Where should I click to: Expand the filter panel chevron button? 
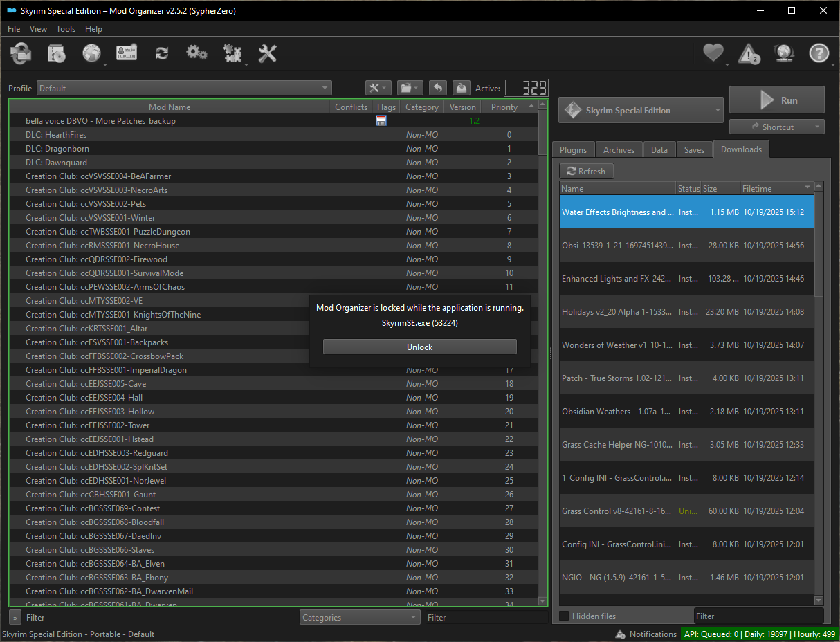[15, 617]
